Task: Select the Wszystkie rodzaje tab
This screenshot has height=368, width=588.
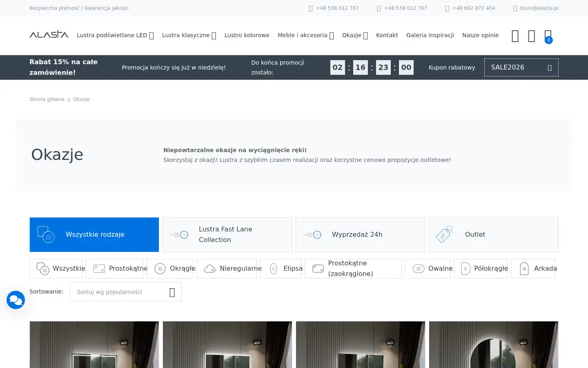Action: pos(94,235)
